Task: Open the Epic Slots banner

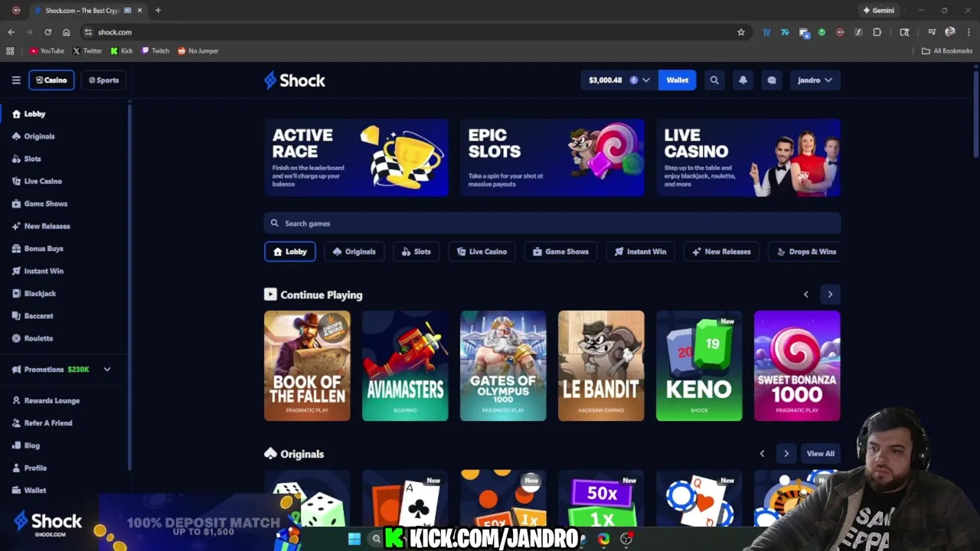Action: pyautogui.click(x=552, y=157)
